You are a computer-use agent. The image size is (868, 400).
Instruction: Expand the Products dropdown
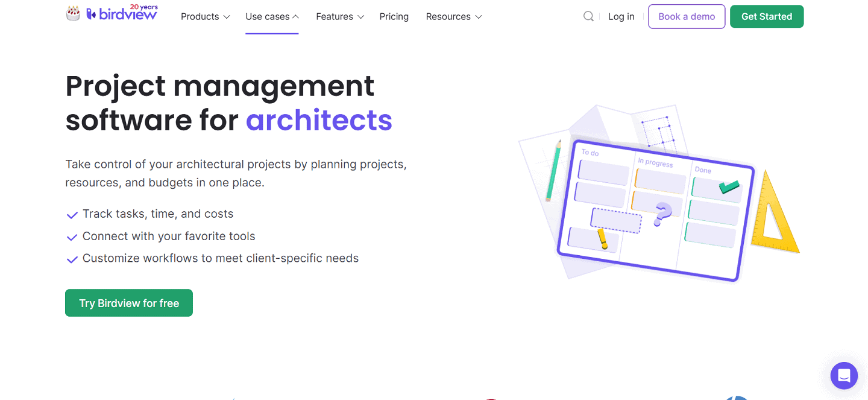point(205,16)
